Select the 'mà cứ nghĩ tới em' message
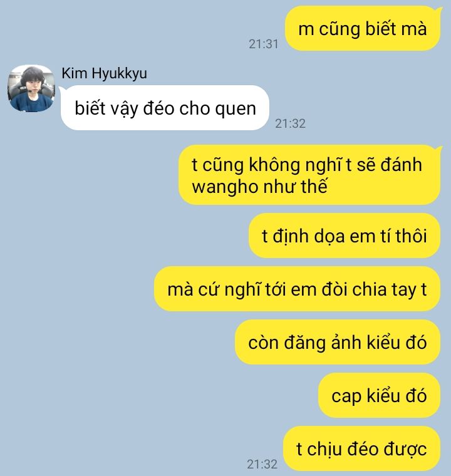This screenshot has width=451, height=476. pyautogui.click(x=298, y=289)
